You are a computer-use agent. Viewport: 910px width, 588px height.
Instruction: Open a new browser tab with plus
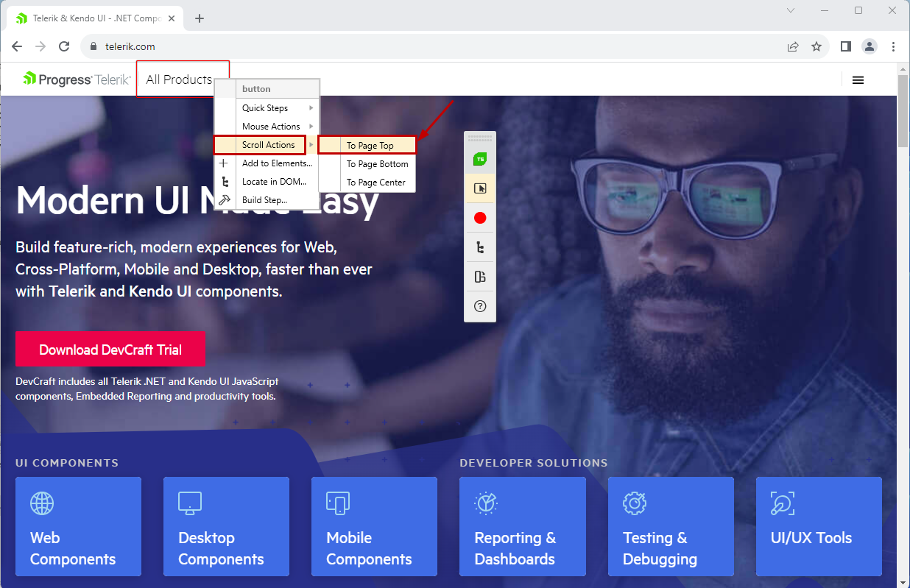tap(200, 18)
